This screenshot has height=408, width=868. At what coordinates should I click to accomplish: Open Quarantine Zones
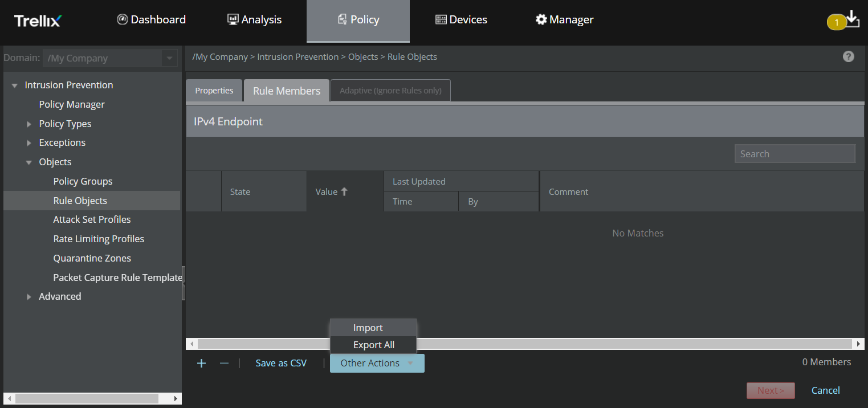tap(92, 258)
